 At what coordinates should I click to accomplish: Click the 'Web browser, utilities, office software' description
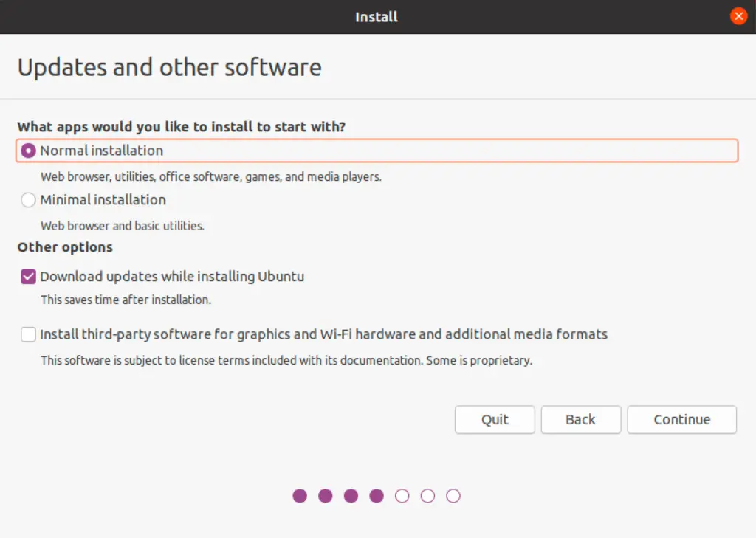[x=211, y=177]
